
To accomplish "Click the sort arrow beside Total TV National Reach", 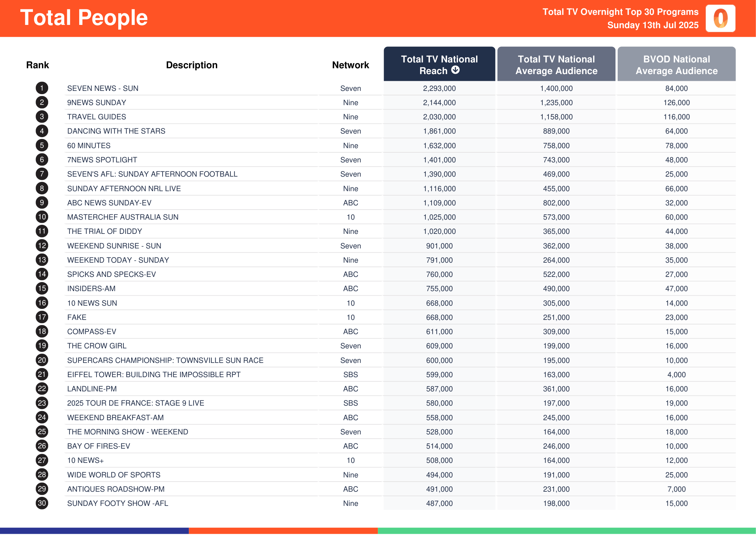I will (x=455, y=70).
